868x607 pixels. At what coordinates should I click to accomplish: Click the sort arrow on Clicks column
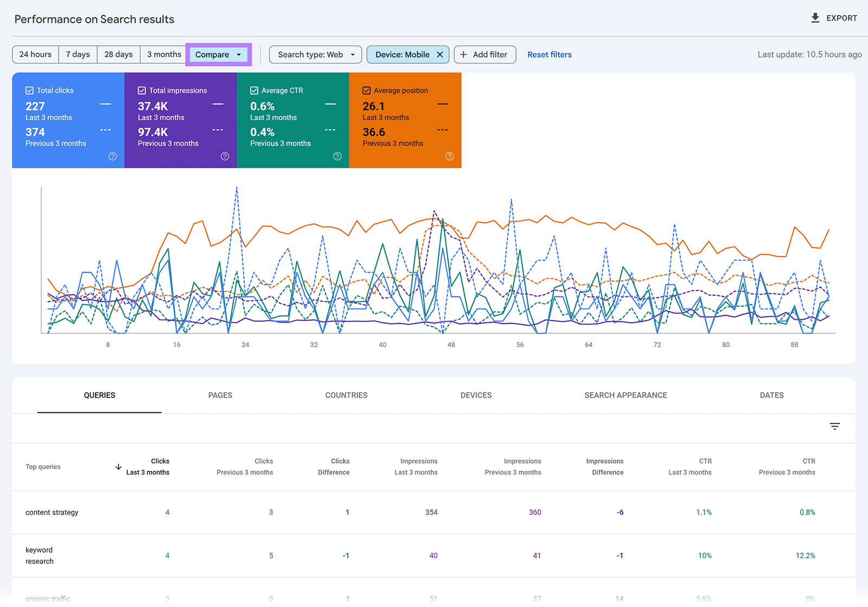(118, 466)
